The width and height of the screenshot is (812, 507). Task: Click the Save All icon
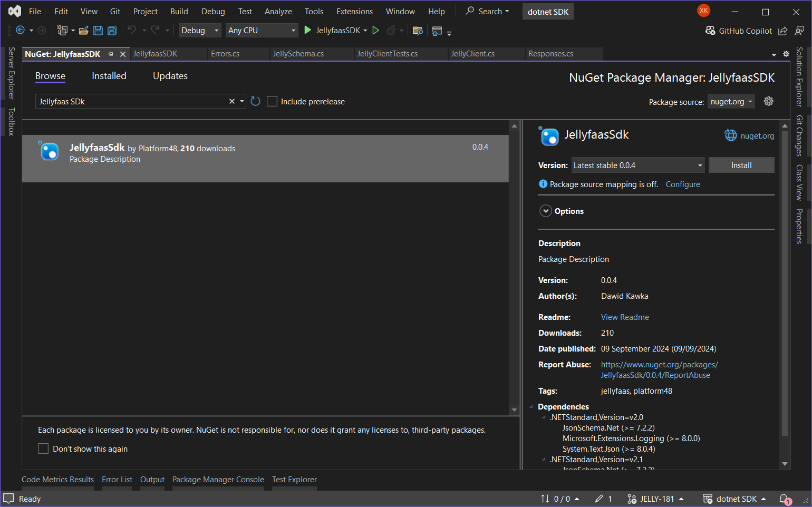(112, 31)
